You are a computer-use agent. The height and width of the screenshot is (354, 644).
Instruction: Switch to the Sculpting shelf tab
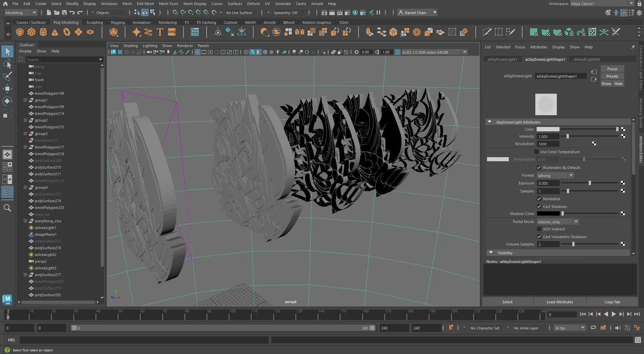95,23
